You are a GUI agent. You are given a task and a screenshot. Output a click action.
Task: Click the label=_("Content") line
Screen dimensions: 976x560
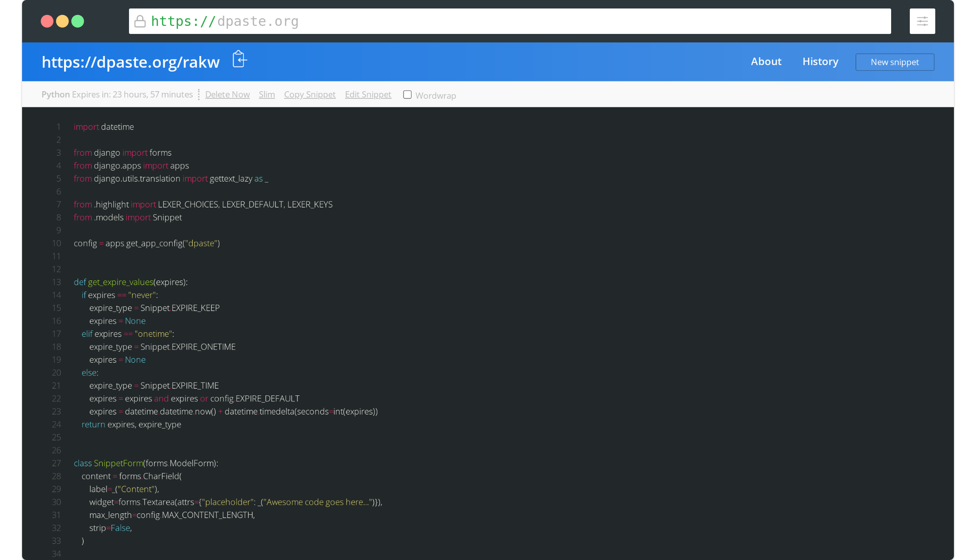124,489
